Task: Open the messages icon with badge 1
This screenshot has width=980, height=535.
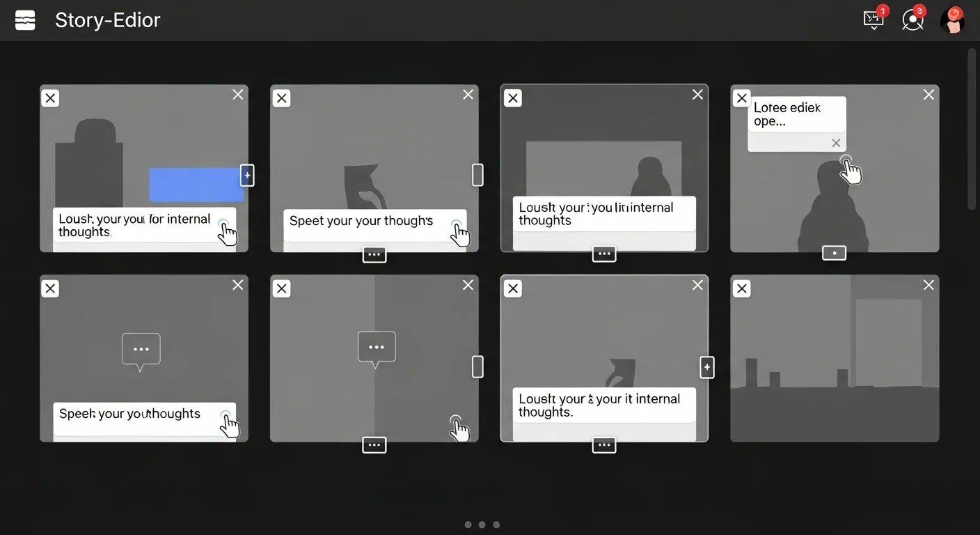Action: 874,19
